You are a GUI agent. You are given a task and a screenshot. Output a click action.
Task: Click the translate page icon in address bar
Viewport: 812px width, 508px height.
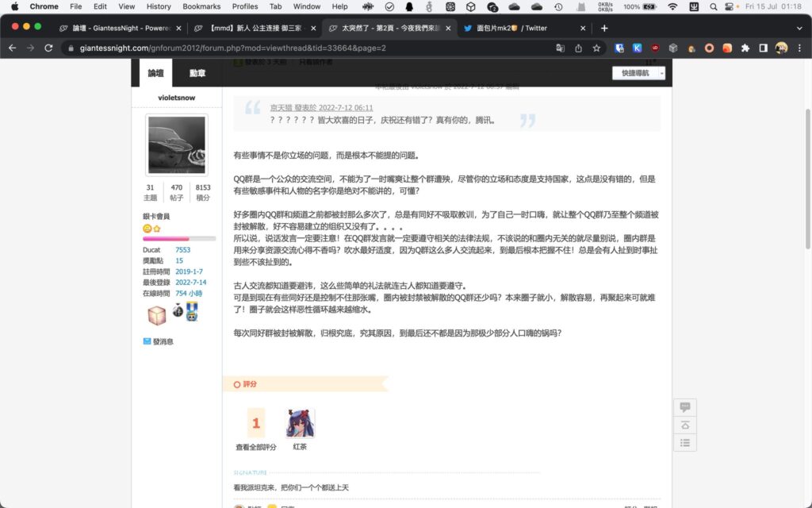pos(561,48)
